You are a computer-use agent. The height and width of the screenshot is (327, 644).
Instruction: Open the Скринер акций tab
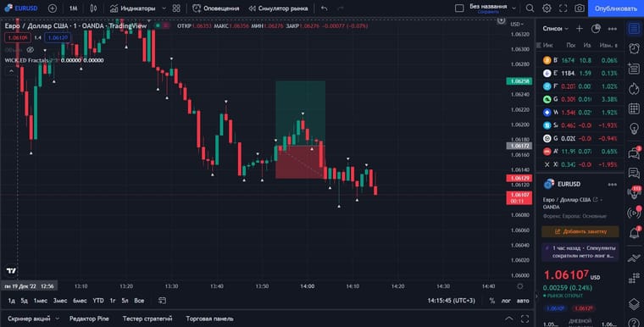29,319
